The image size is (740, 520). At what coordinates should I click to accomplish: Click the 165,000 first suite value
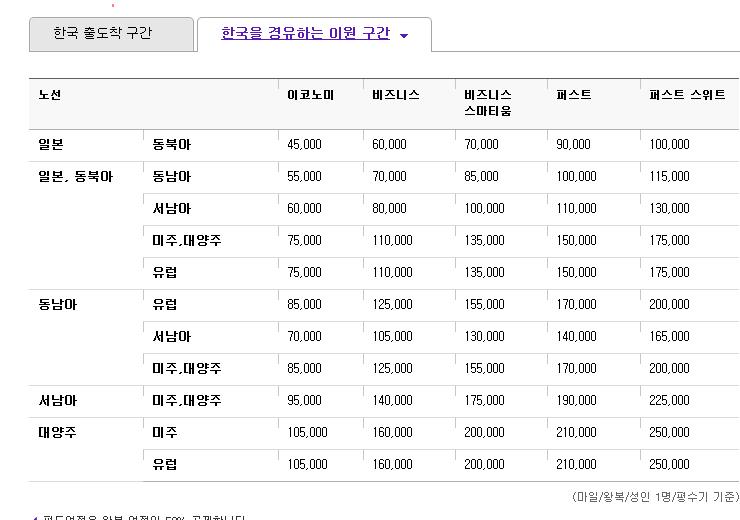click(x=669, y=336)
